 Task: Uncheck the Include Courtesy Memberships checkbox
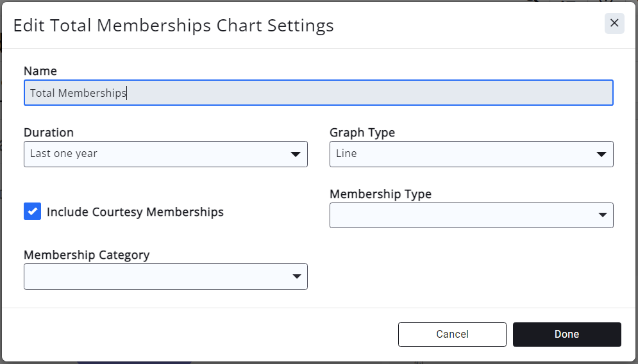33,211
